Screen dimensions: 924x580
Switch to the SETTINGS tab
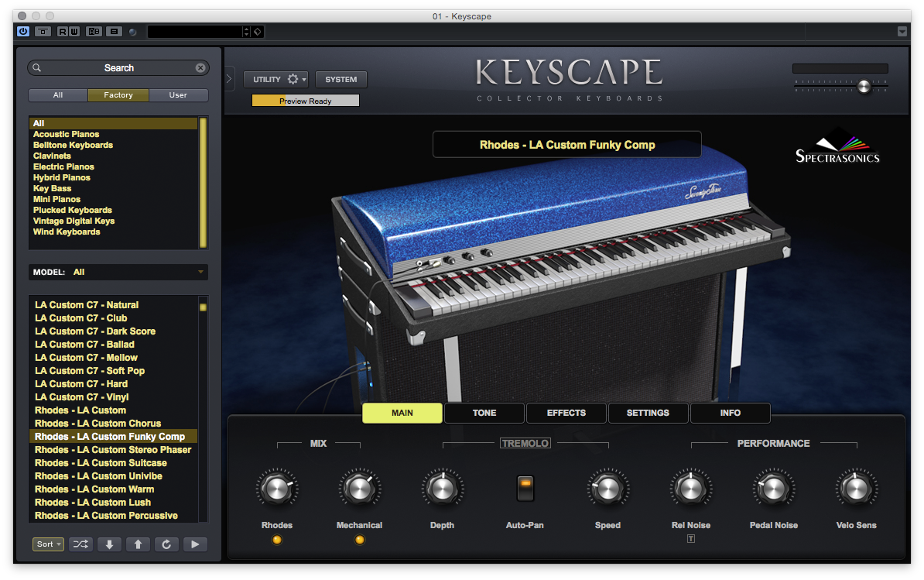[x=648, y=413]
